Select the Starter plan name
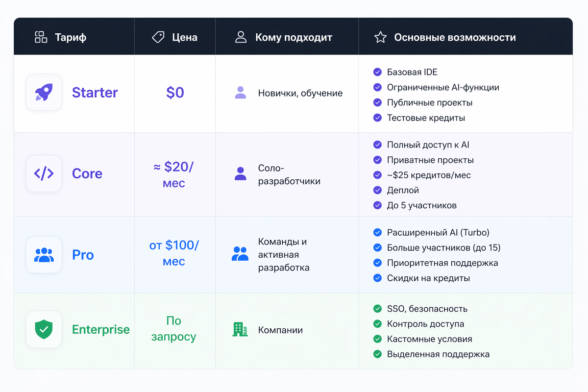This screenshot has width=588, height=392. coord(95,93)
